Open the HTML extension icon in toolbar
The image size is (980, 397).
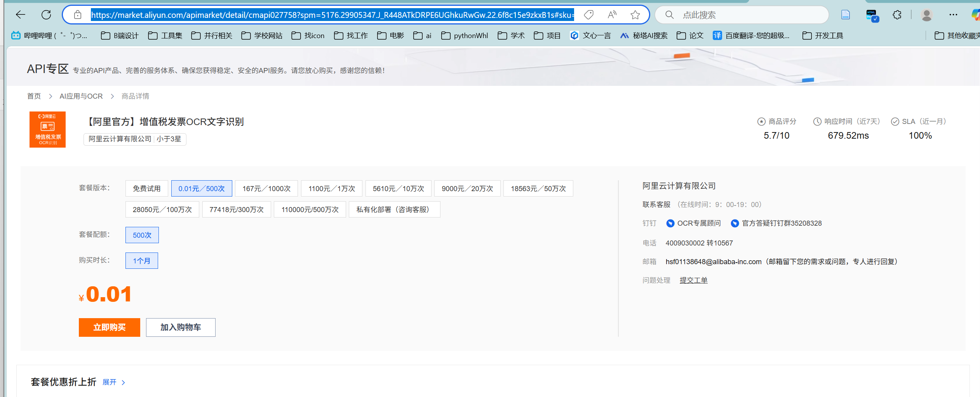[872, 16]
